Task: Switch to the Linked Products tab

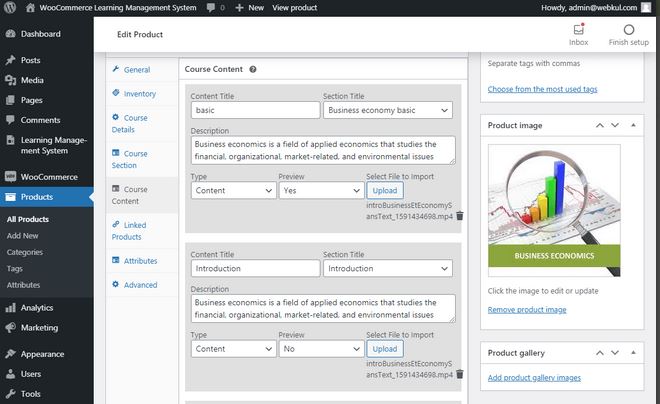Action: (130, 231)
